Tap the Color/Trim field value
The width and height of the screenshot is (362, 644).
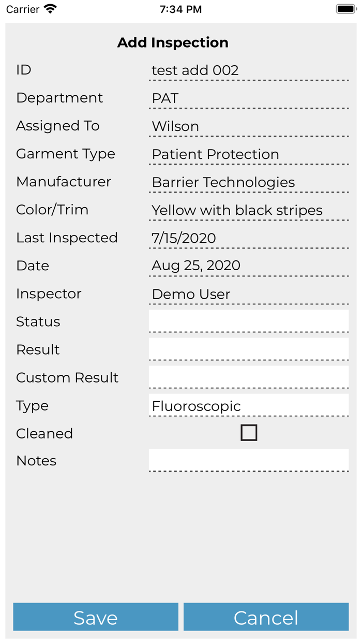point(249,210)
